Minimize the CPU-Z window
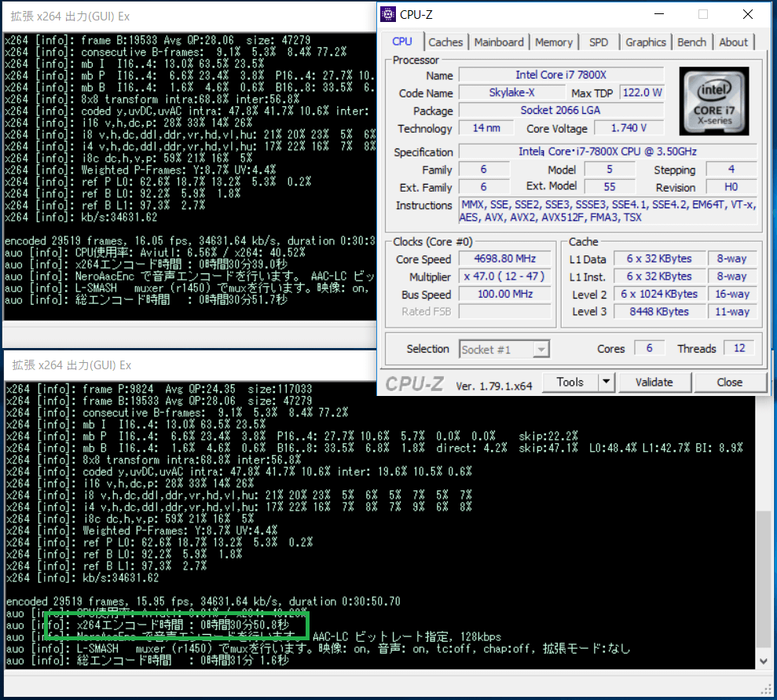The height and width of the screenshot is (700, 777). pos(659,14)
